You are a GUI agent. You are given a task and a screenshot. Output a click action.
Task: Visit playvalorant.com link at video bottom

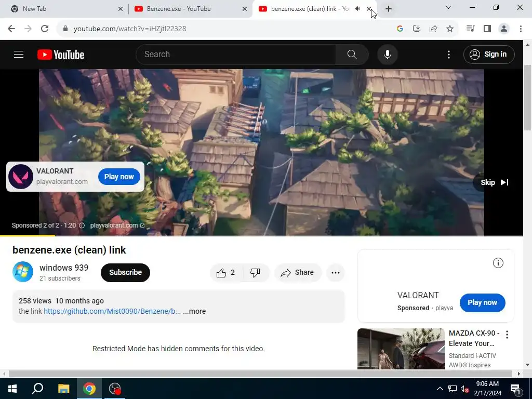[117, 225]
